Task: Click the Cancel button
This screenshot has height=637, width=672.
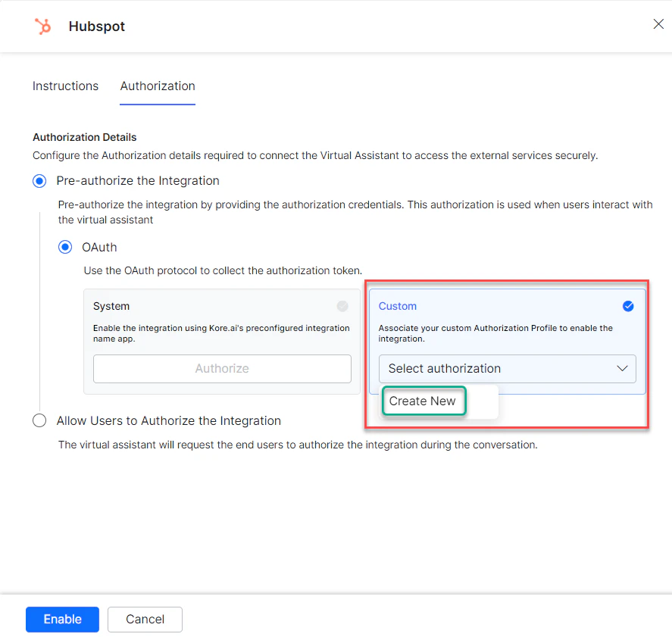Action: (x=145, y=619)
